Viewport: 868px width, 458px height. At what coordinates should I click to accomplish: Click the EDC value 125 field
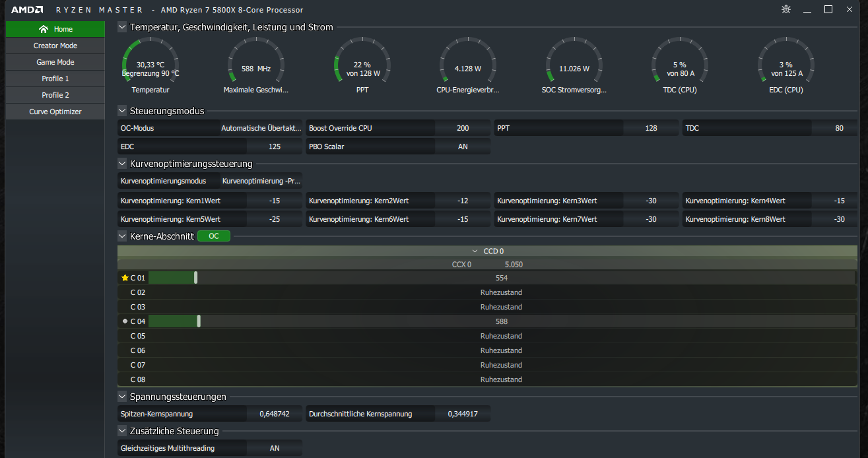(x=275, y=147)
